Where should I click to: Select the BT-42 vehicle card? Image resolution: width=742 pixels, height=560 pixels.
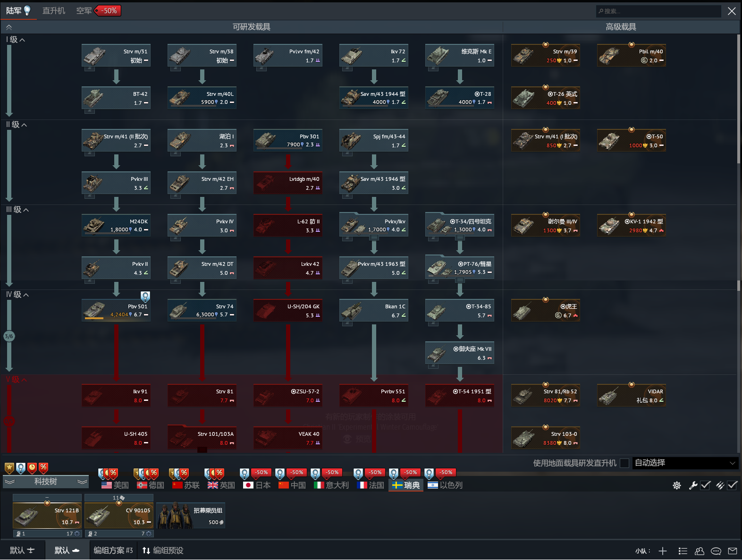pyautogui.click(x=116, y=98)
